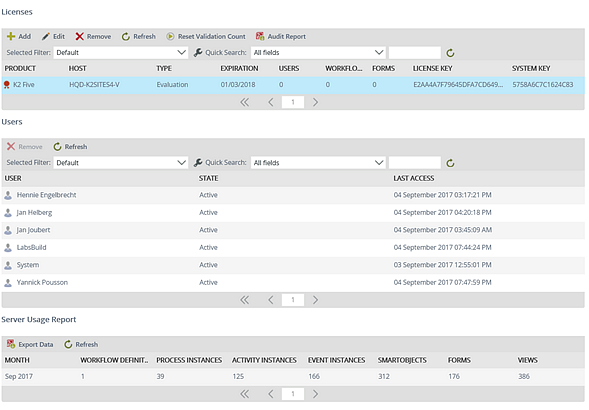
Task: Go to next page in Users list
Action: pos(315,300)
